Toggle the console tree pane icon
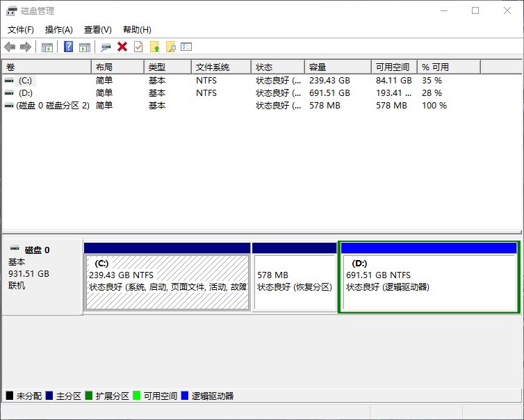This screenshot has height=420, width=524. (47, 47)
